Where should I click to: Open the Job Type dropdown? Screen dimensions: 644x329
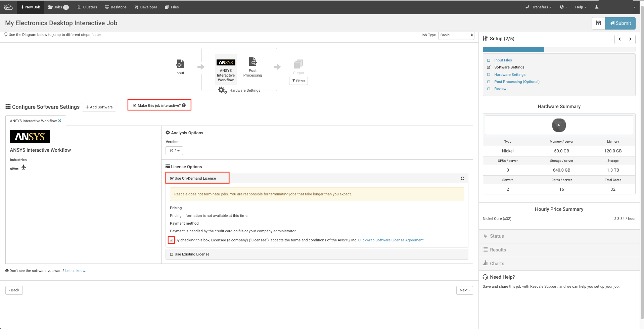(x=456, y=35)
